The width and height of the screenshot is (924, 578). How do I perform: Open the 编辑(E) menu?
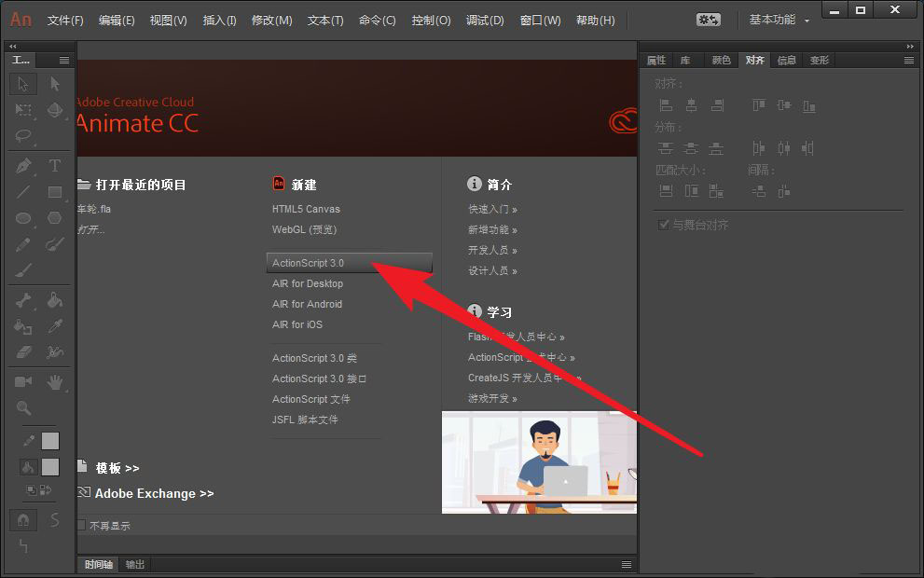[x=117, y=20]
